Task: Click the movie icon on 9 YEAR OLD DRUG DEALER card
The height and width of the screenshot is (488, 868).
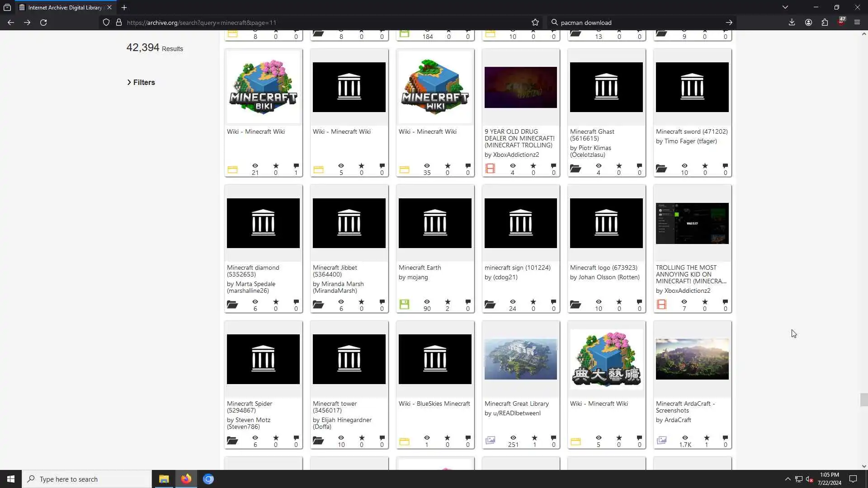Action: 490,169
